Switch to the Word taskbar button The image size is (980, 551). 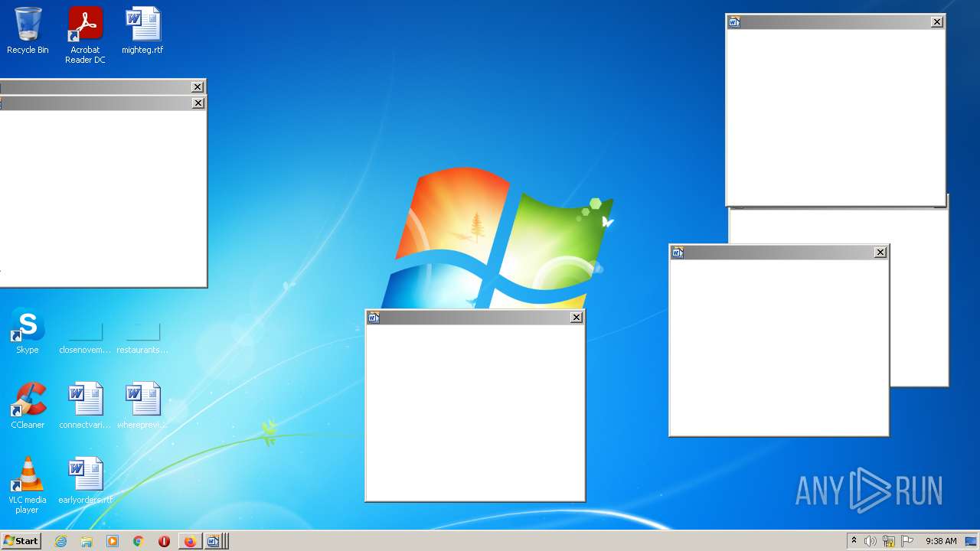214,541
